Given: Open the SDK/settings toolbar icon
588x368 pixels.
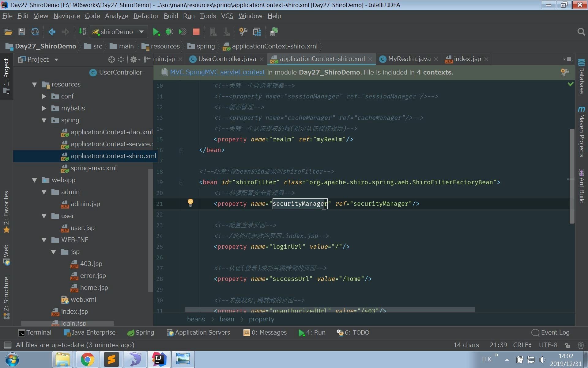Looking at the screenshot, I should click(257, 32).
